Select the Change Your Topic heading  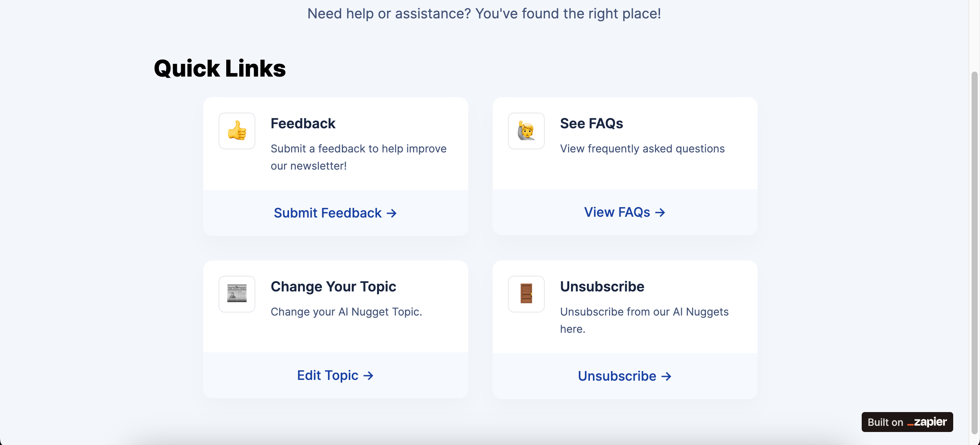pyautogui.click(x=333, y=286)
